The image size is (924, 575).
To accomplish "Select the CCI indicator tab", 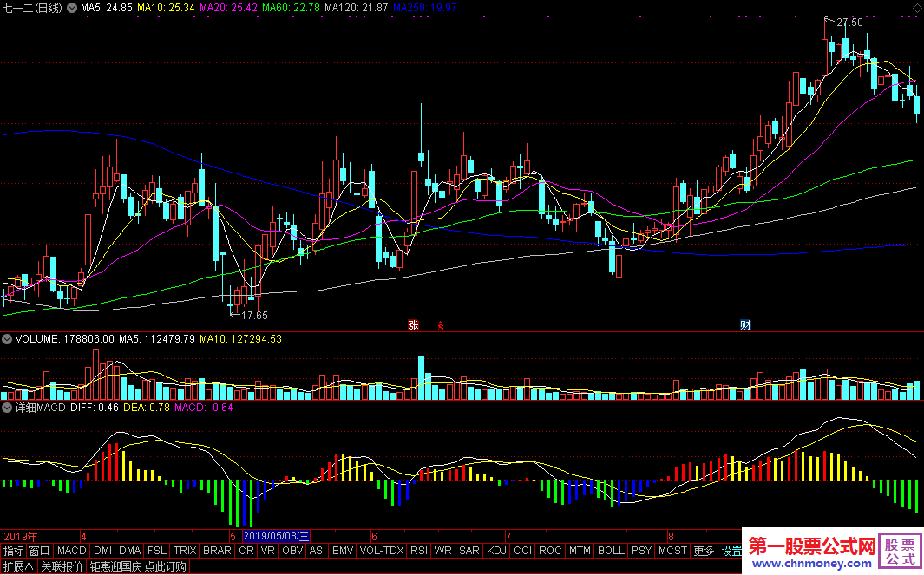I will (522, 551).
